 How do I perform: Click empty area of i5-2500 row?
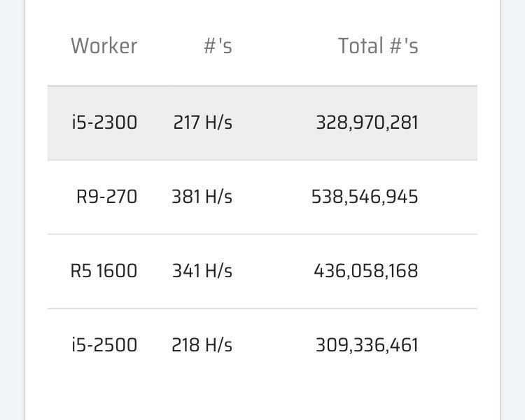pyautogui.click(x=448, y=345)
